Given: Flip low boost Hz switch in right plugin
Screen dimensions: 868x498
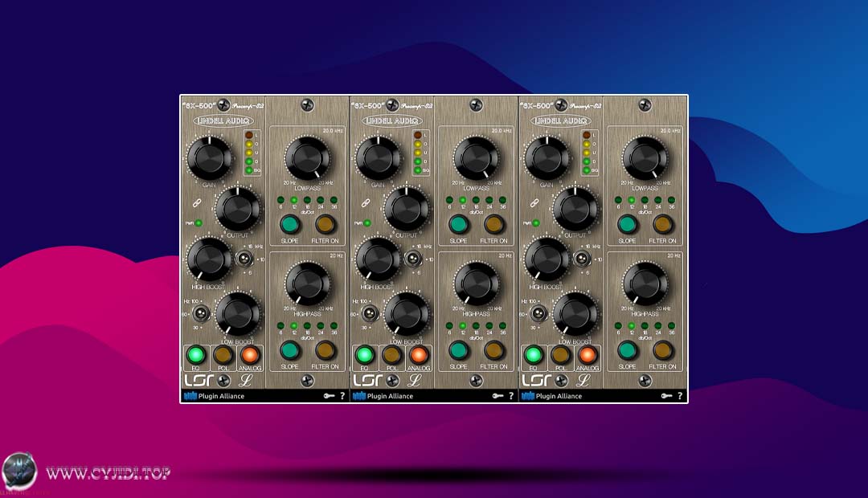Looking at the screenshot, I should coord(538,314).
